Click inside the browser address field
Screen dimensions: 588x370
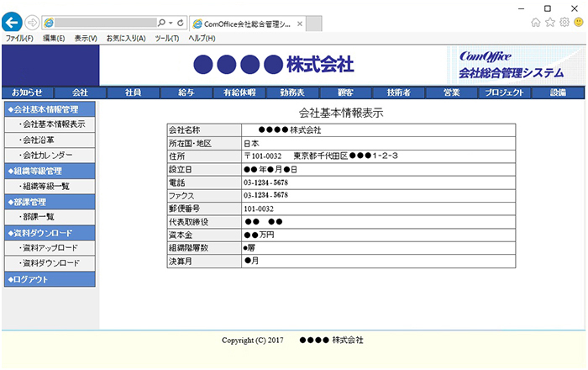coord(101,23)
